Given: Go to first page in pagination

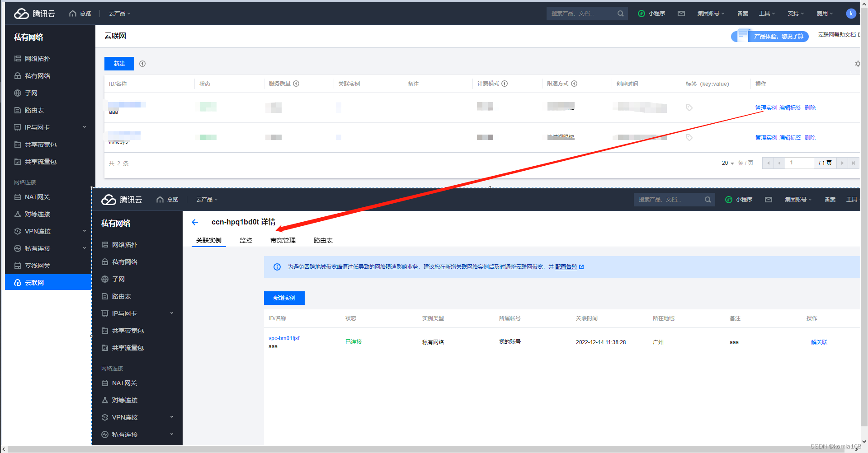Looking at the screenshot, I should pyautogui.click(x=768, y=163).
